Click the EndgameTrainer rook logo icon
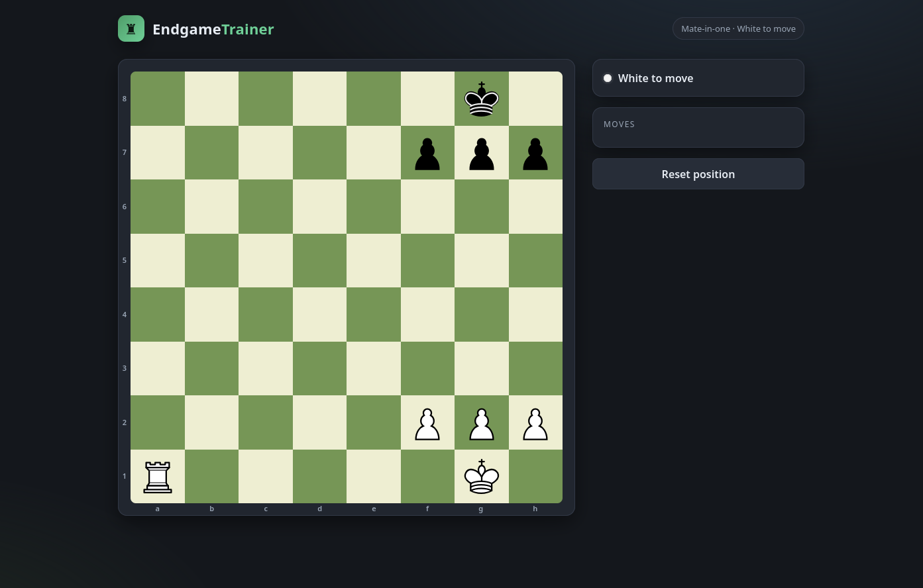 click(x=131, y=28)
